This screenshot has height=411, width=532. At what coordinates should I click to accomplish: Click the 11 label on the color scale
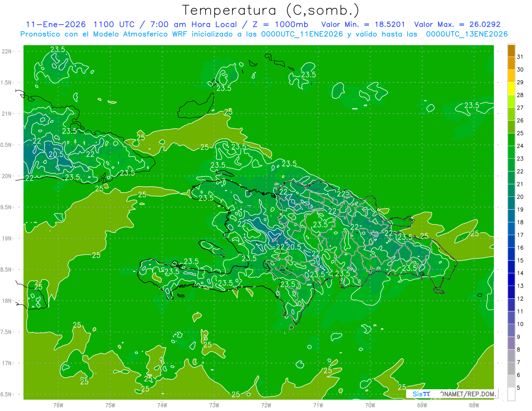click(520, 312)
